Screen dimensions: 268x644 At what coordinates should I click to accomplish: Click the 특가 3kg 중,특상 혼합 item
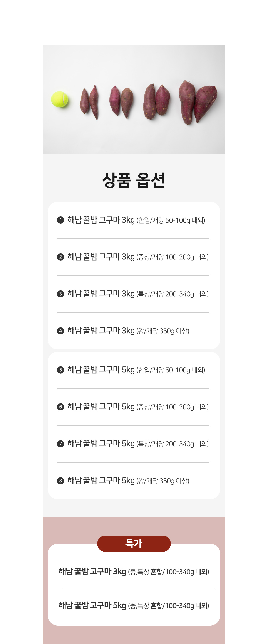[134, 572]
